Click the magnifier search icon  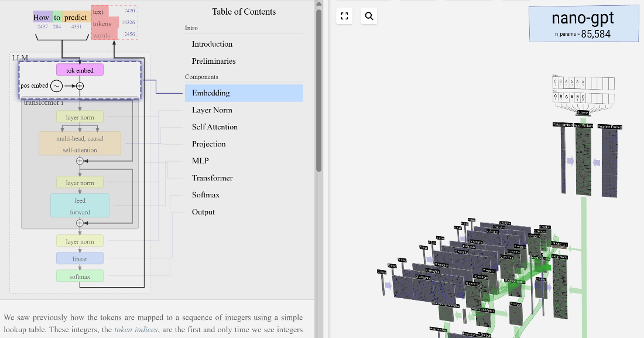pyautogui.click(x=369, y=16)
